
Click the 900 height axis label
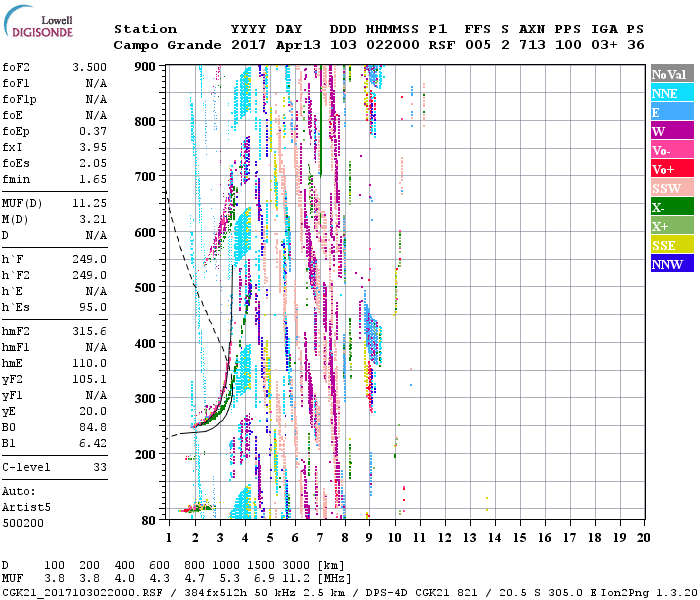(x=146, y=66)
